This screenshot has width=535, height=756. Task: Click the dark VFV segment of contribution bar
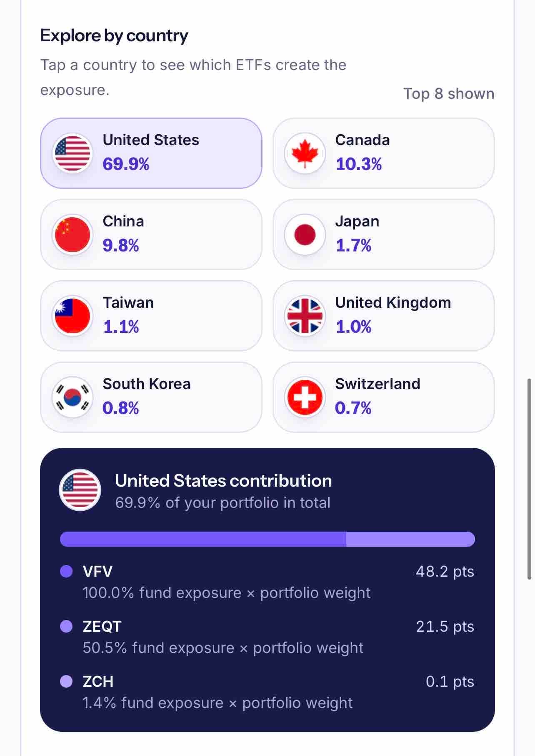coord(203,539)
